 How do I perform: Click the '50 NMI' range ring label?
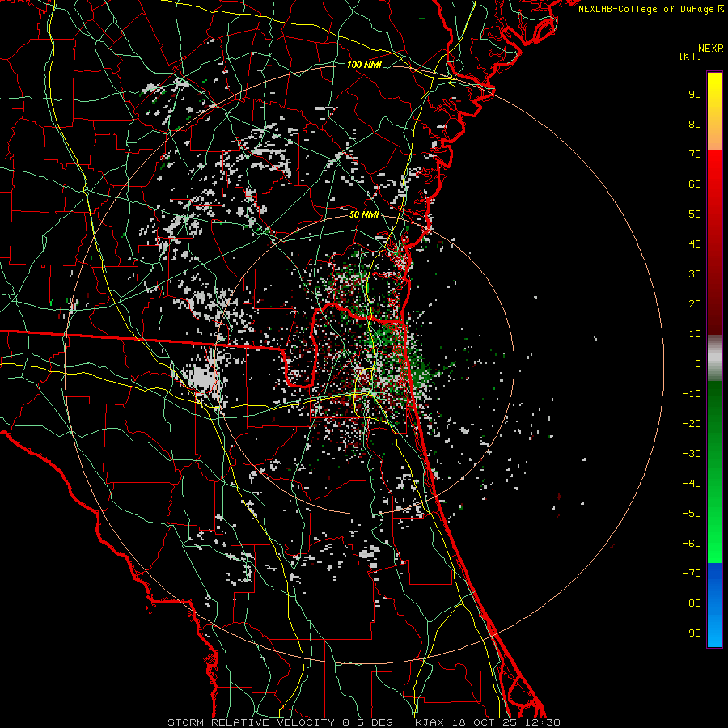coord(364,214)
